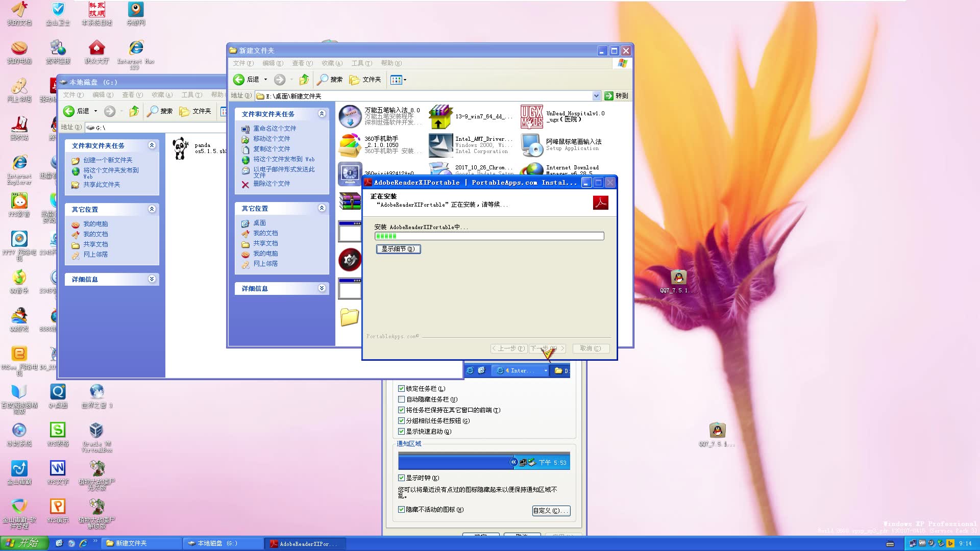Uncheck the 锁定任务栏 checkbox
Viewport: 980px width, 551px height.
402,388
